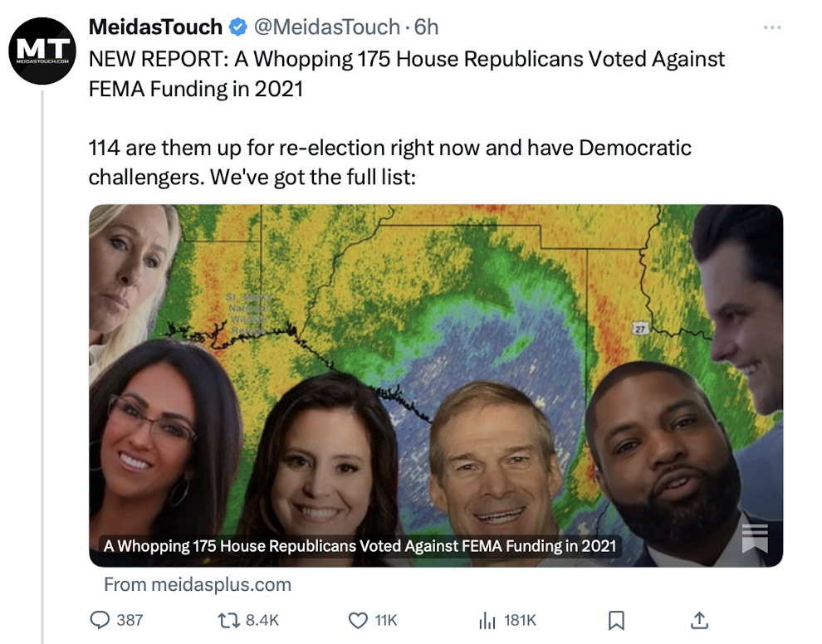Image resolution: width=822 pixels, height=644 pixels.
Task: Click the reply speech bubble icon
Action: pos(100,620)
